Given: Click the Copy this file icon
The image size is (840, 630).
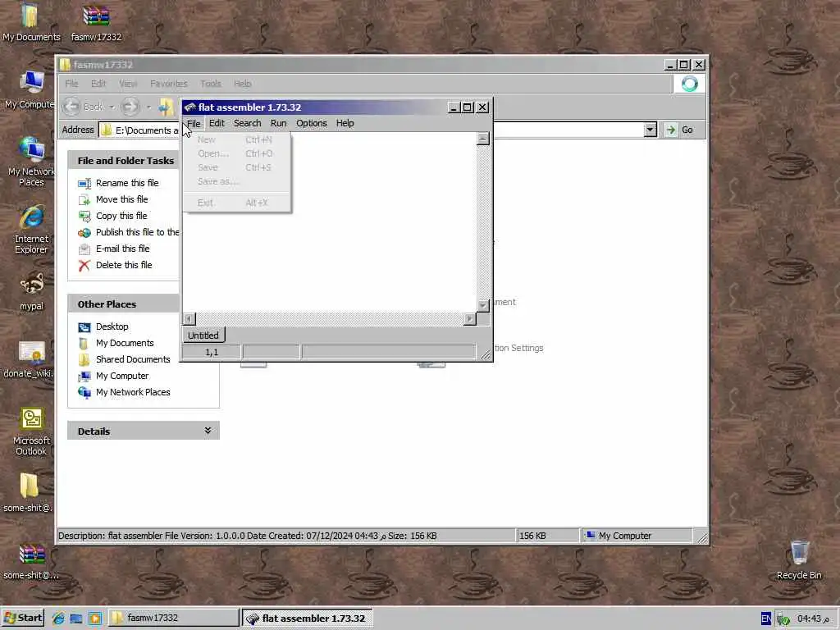Looking at the screenshot, I should (84, 217).
